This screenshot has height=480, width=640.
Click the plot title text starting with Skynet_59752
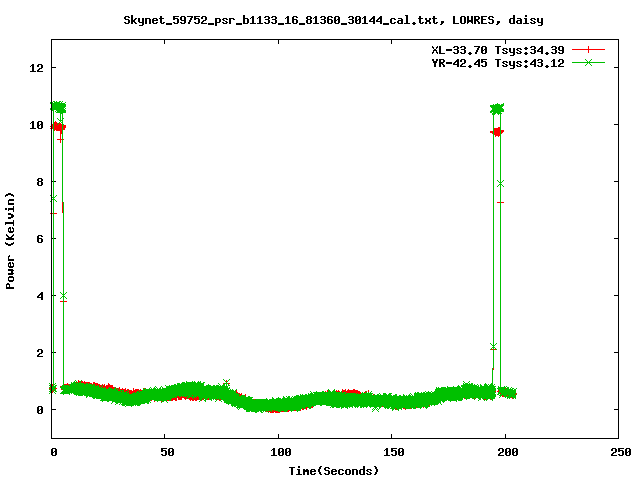(x=333, y=20)
